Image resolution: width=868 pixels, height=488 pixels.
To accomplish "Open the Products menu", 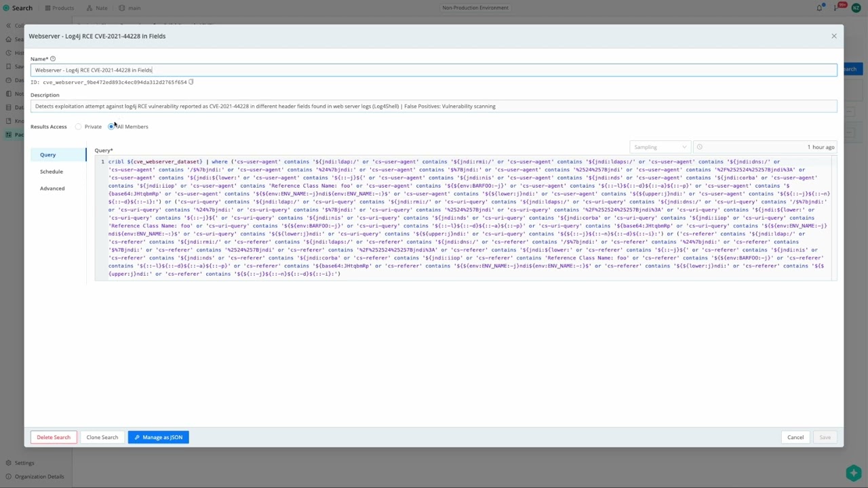I will (x=60, y=8).
